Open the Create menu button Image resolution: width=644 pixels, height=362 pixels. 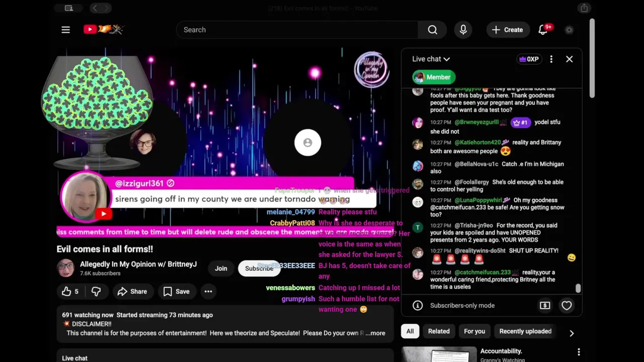point(508,30)
